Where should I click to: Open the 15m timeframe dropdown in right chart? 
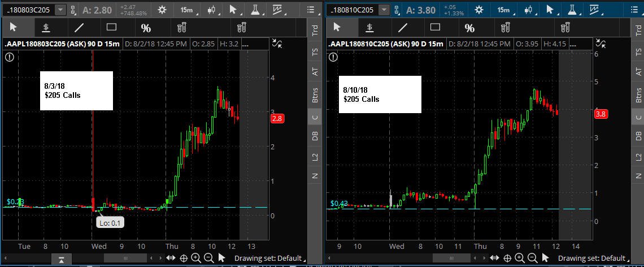(x=503, y=10)
